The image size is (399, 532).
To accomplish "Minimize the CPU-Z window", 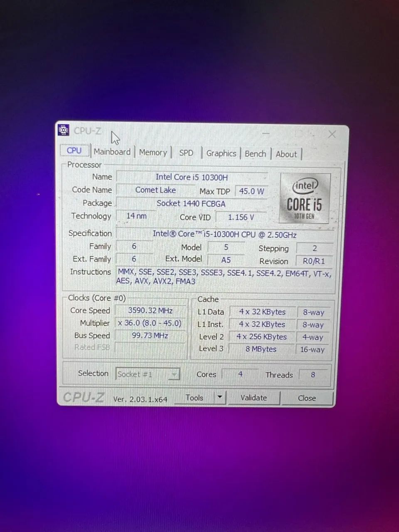I will [x=266, y=133].
